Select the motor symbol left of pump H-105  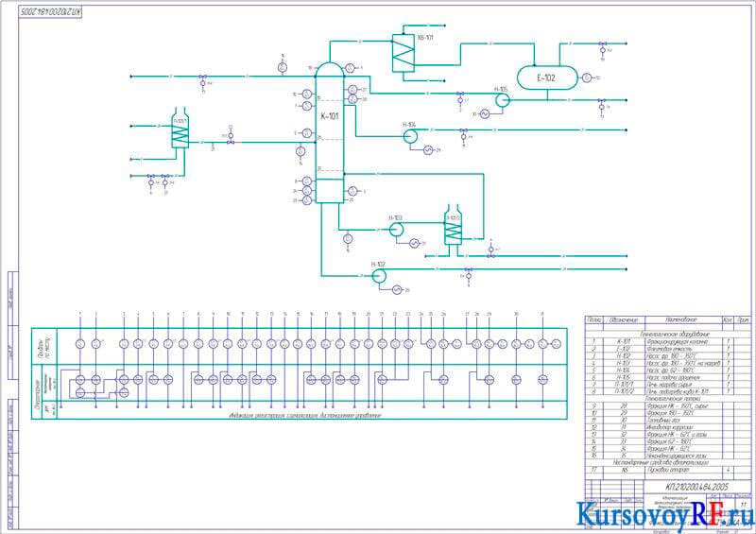tap(485, 113)
